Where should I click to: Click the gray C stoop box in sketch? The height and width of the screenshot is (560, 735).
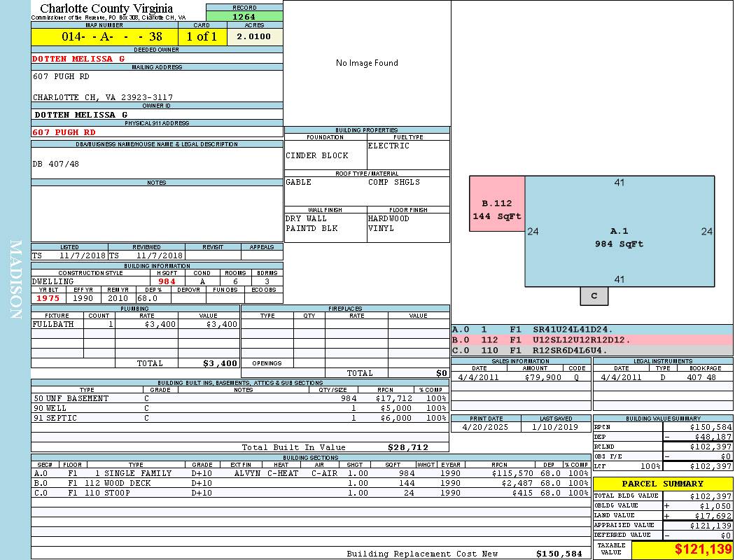point(594,296)
